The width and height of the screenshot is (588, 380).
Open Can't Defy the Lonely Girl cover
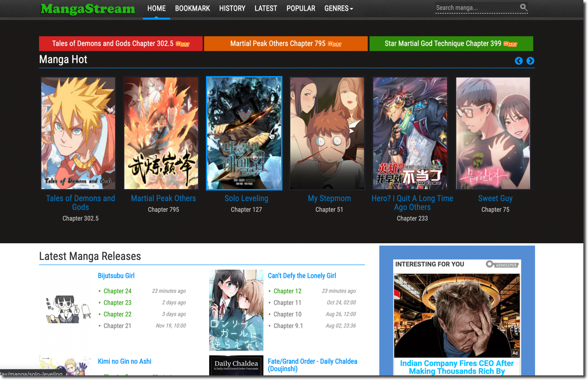(236, 310)
